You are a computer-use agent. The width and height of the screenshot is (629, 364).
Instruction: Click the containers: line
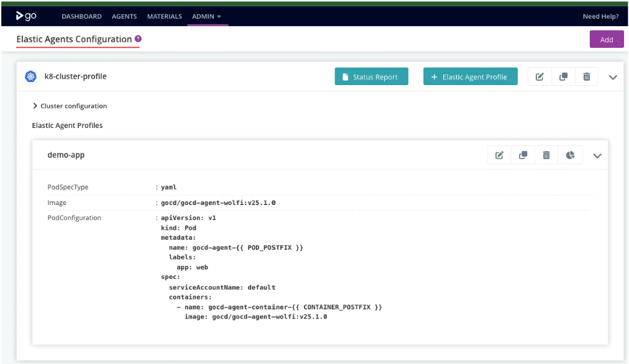tap(190, 297)
